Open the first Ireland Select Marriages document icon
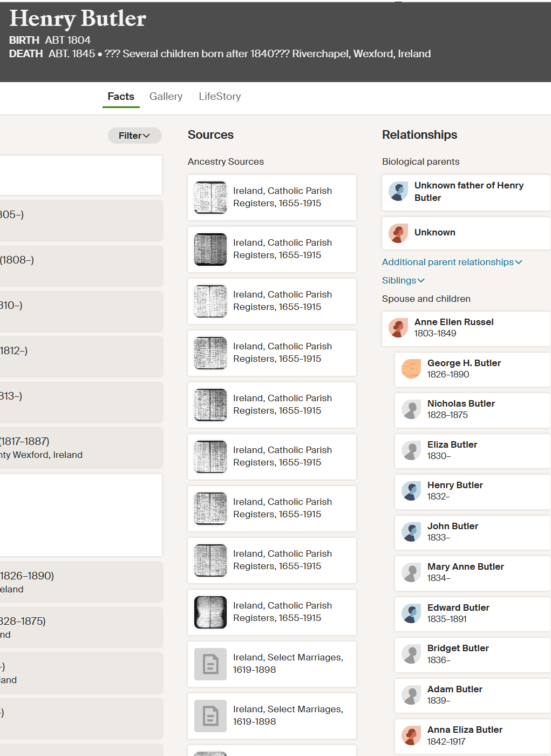Viewport: 551px width, 756px height. 210,664
